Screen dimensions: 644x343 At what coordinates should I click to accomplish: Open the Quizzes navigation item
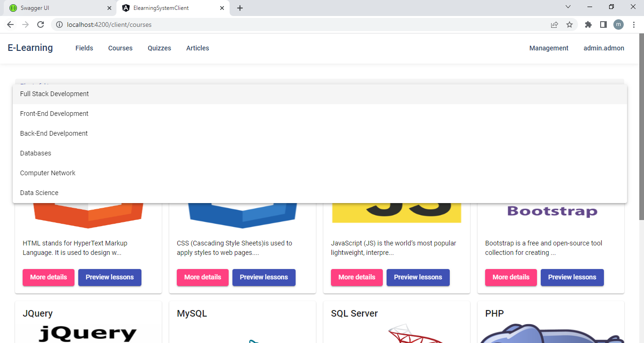coord(159,48)
